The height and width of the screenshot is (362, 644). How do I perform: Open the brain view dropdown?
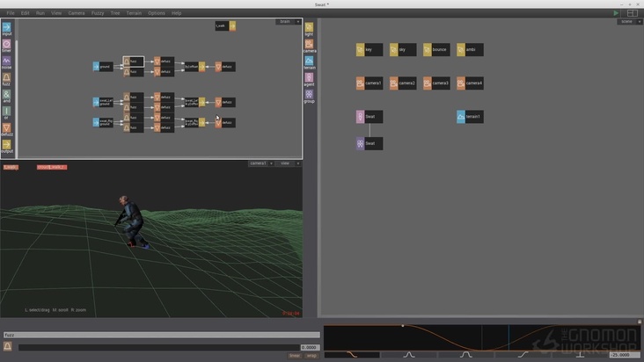[289, 21]
